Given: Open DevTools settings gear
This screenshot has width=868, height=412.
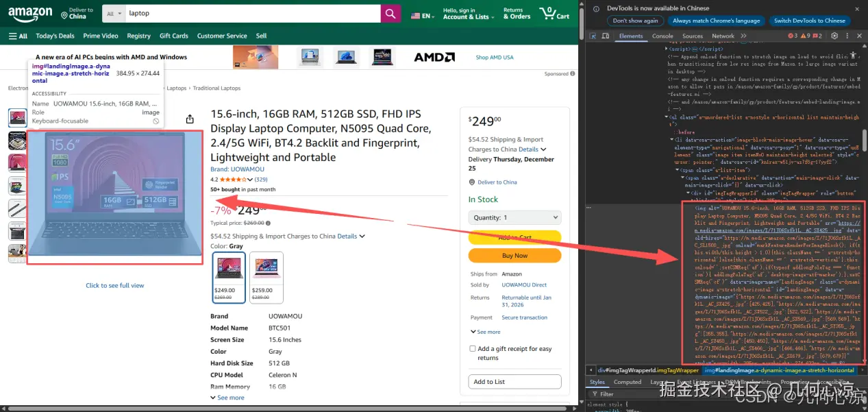Looking at the screenshot, I should (834, 36).
